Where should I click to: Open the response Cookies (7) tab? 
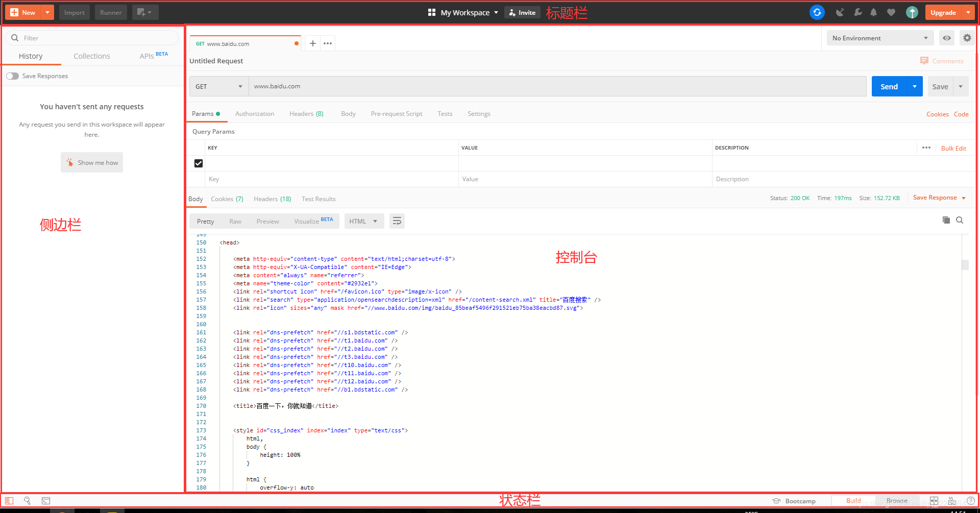(227, 199)
